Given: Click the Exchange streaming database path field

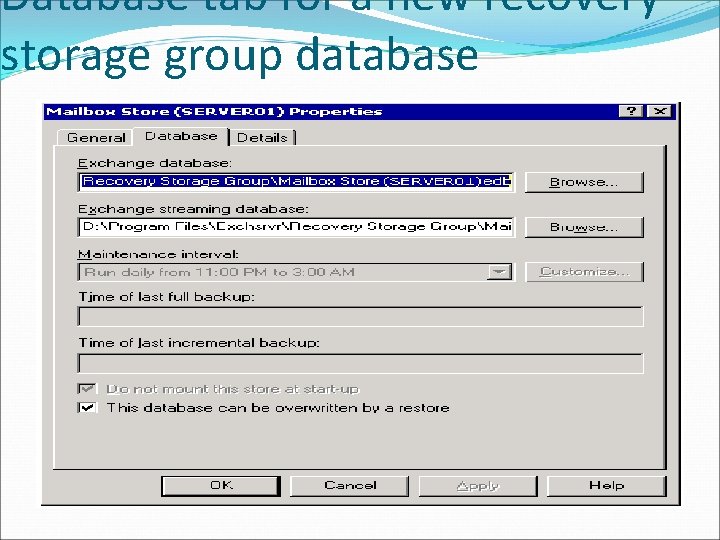Looking at the screenshot, I should pyautogui.click(x=296, y=227).
